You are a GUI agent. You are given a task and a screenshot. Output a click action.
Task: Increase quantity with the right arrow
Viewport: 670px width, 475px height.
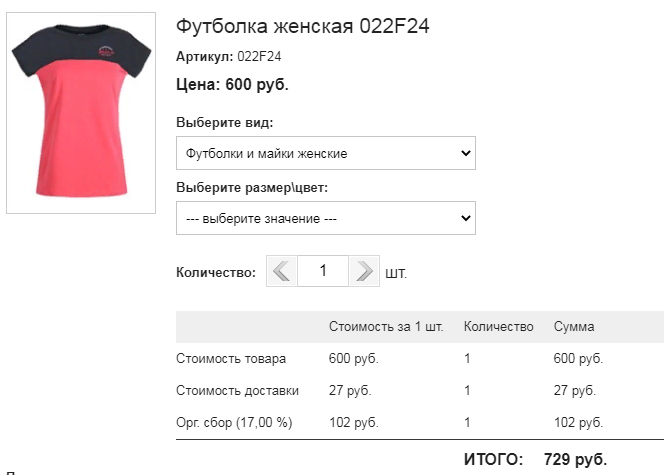364,271
